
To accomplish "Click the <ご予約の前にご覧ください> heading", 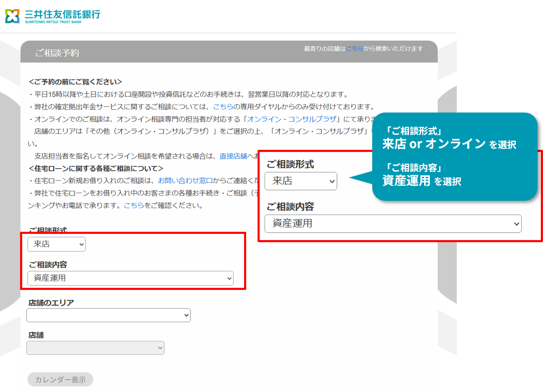I will [x=75, y=82].
